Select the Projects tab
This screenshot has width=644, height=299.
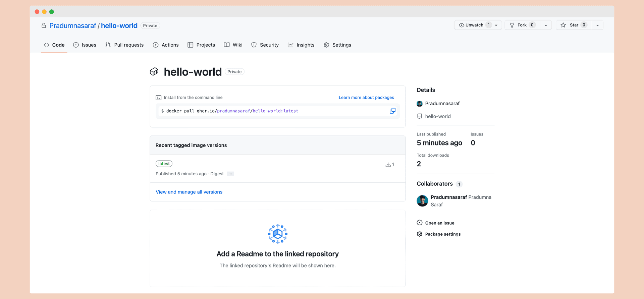tap(201, 45)
